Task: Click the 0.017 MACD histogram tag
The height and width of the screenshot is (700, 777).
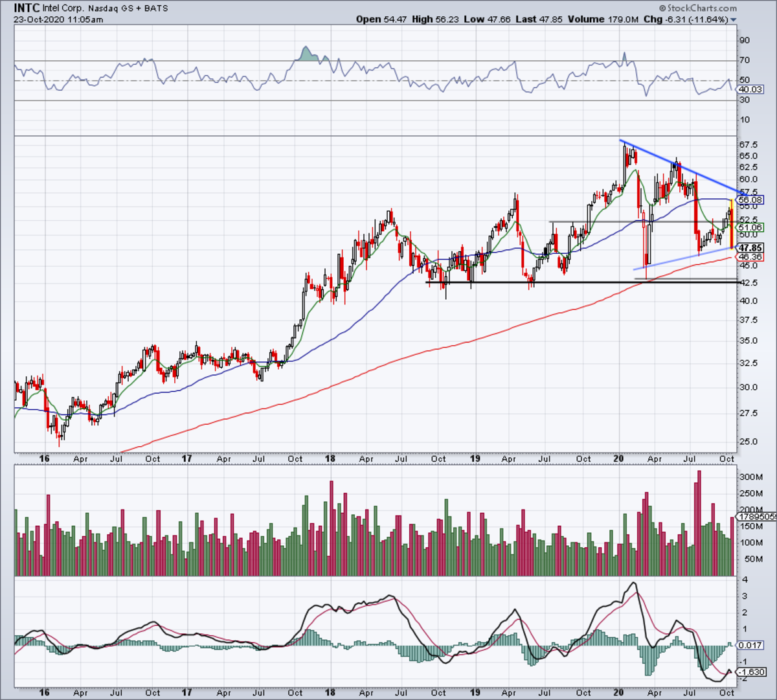Action: click(x=750, y=646)
